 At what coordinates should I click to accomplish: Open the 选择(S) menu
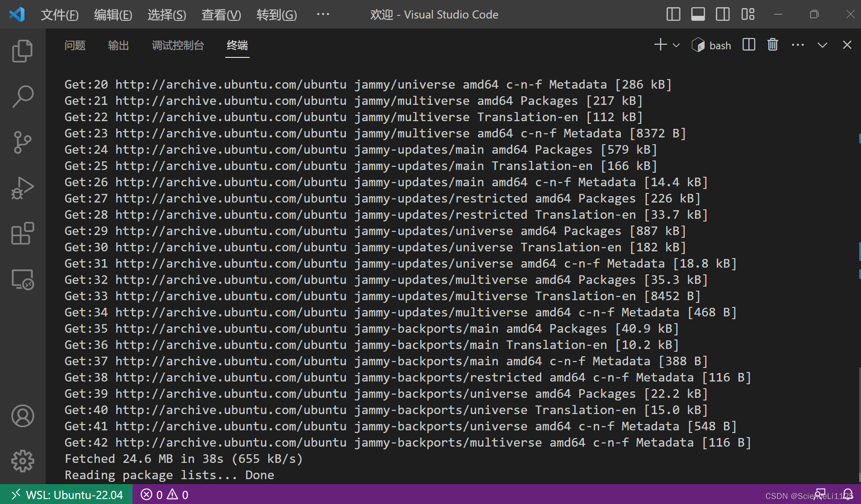click(167, 15)
